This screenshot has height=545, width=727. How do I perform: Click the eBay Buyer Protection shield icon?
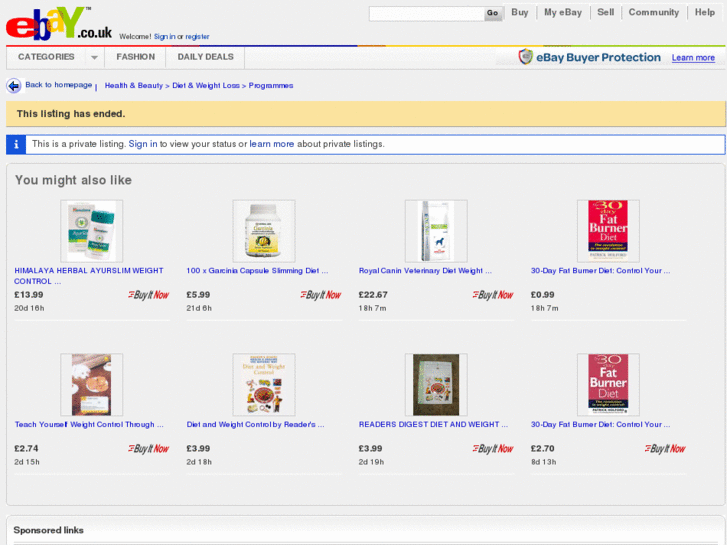click(x=525, y=57)
